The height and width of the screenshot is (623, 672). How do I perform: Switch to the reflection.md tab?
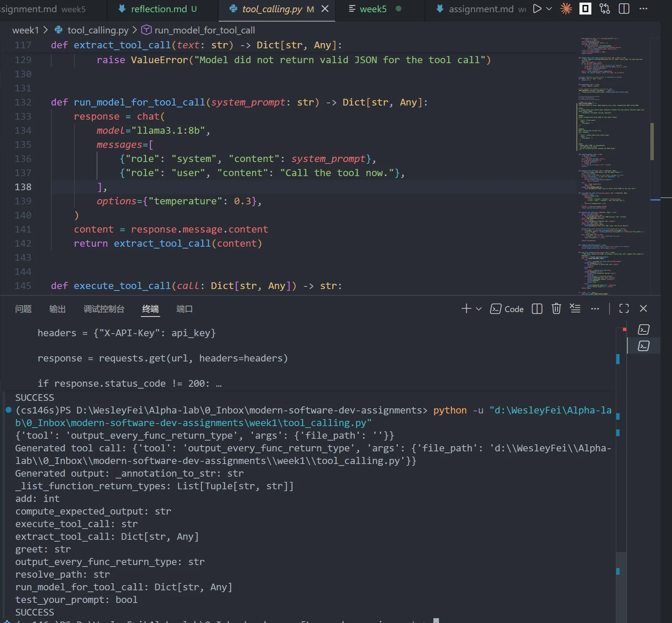pos(159,9)
